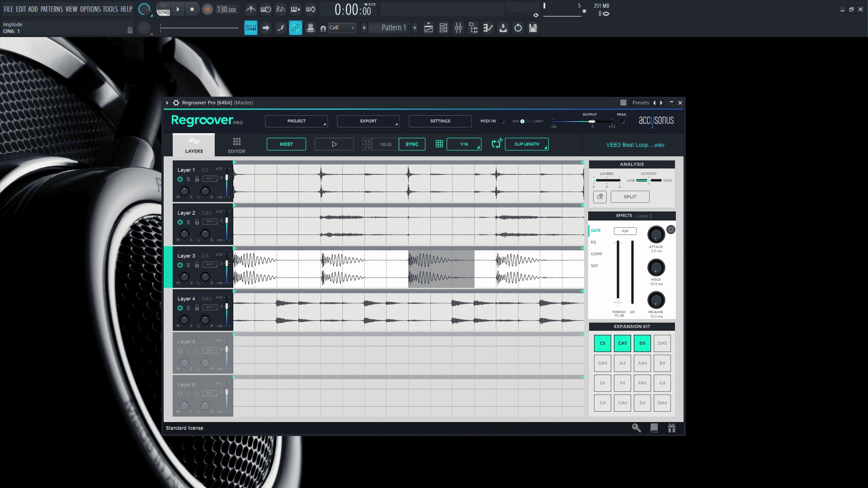This screenshot has height=488, width=868.
Task: Click the FLIP button in Gate
Action: pos(625,231)
